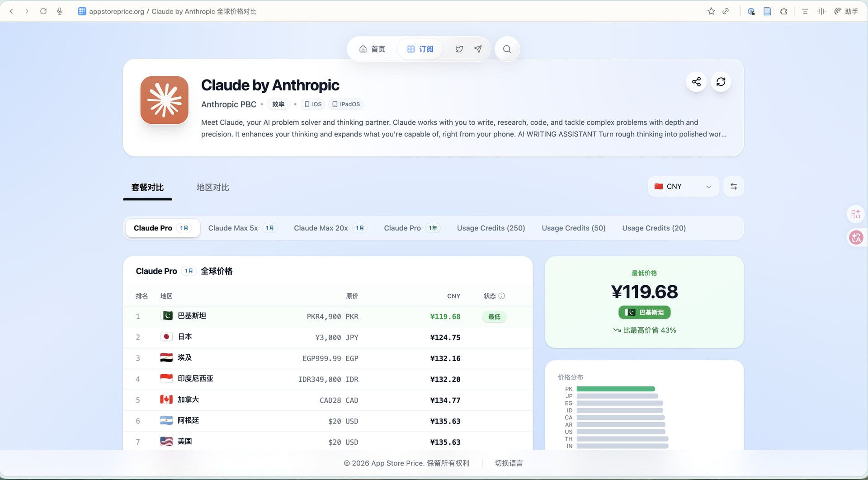
Task: Click the JP bar in 价格分布
Action: [x=617, y=396]
